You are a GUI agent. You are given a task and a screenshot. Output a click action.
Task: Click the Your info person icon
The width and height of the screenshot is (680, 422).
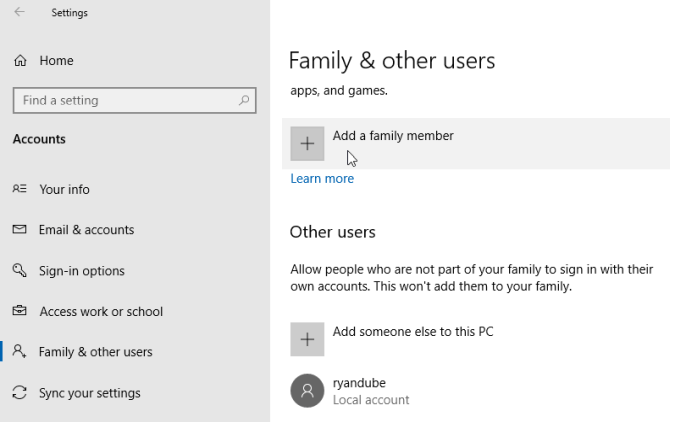19,189
